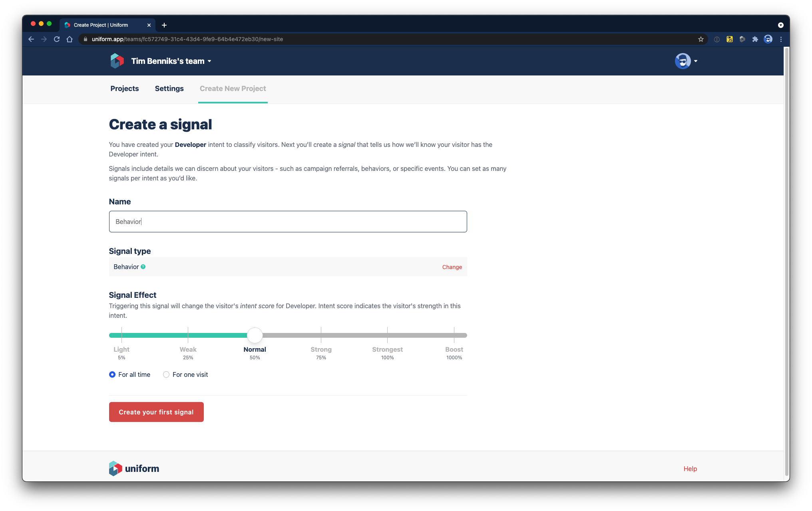Navigate back with browser back arrow
The image size is (812, 511).
pyautogui.click(x=31, y=39)
